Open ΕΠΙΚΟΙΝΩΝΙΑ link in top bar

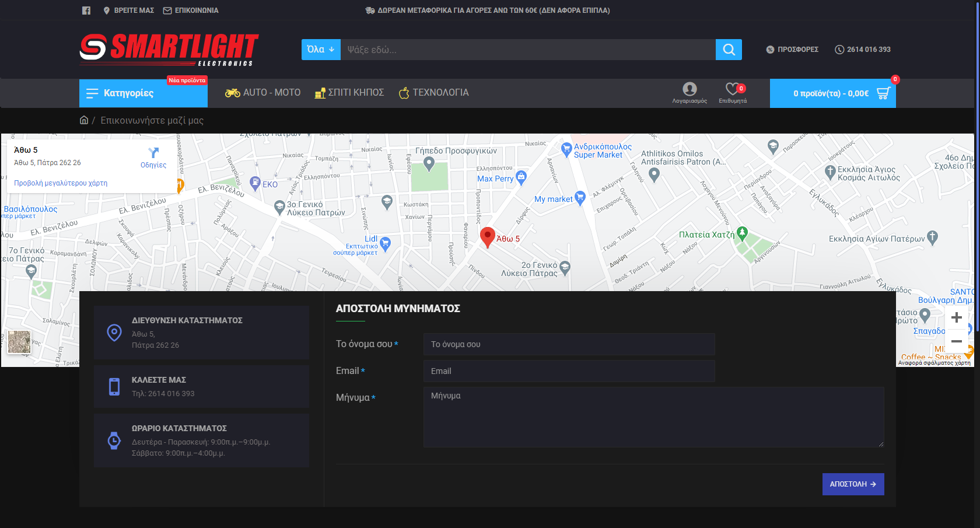point(191,11)
